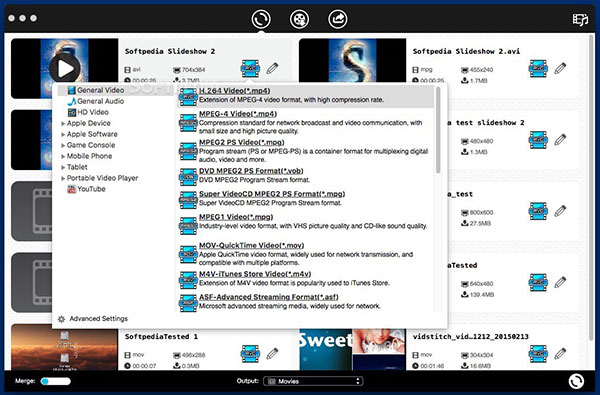Open format picker for the a_test item
600x395 pixels.
pyautogui.click(x=538, y=211)
